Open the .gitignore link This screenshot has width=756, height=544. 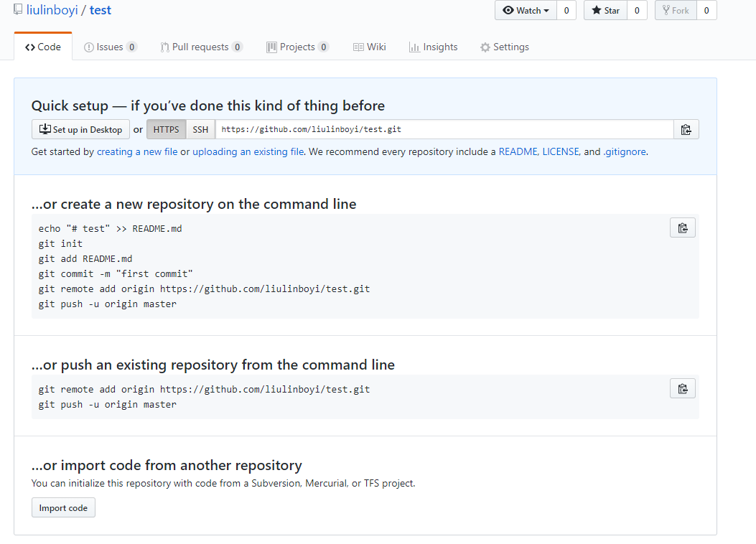[625, 152]
